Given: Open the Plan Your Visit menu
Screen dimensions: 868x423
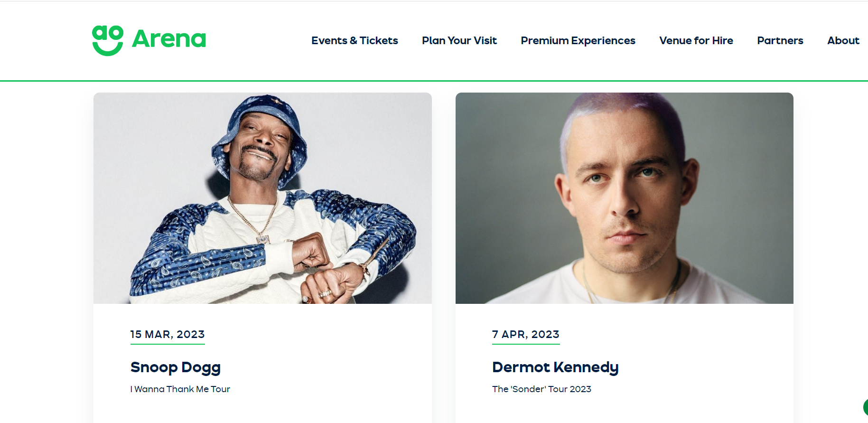Looking at the screenshot, I should (x=459, y=41).
